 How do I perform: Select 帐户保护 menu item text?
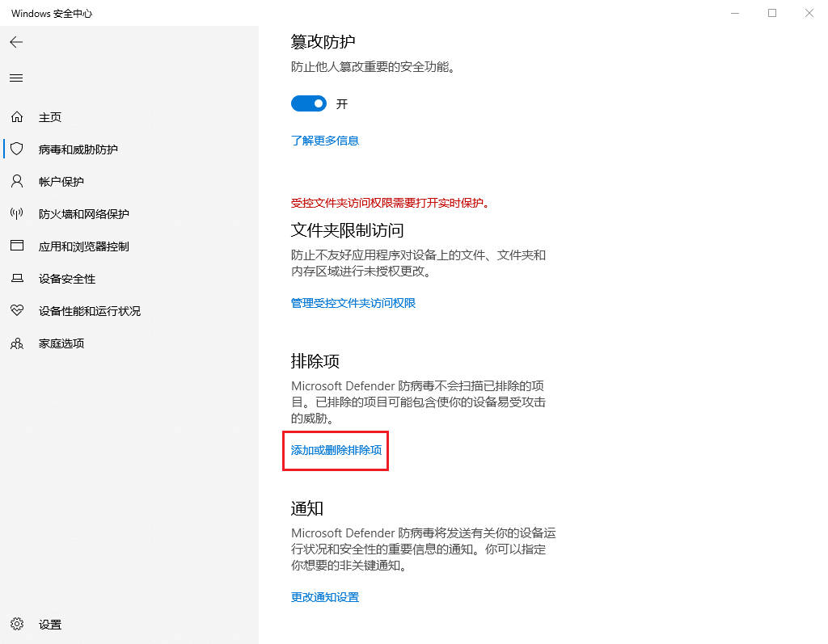(x=61, y=182)
